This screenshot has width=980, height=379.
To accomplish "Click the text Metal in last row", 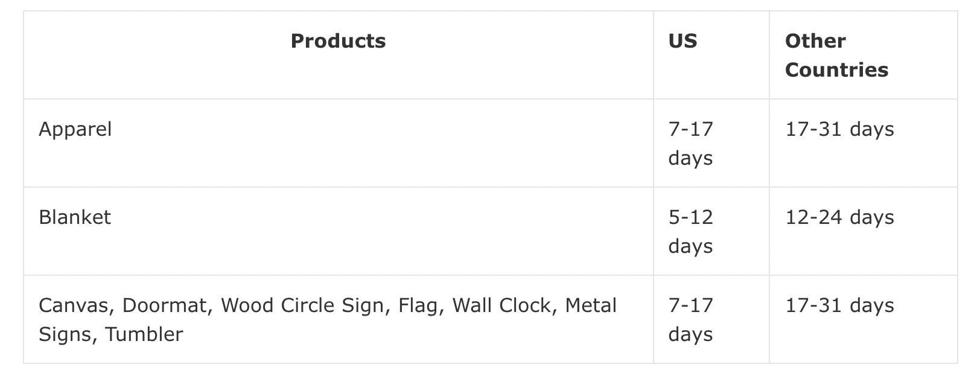I will point(591,305).
